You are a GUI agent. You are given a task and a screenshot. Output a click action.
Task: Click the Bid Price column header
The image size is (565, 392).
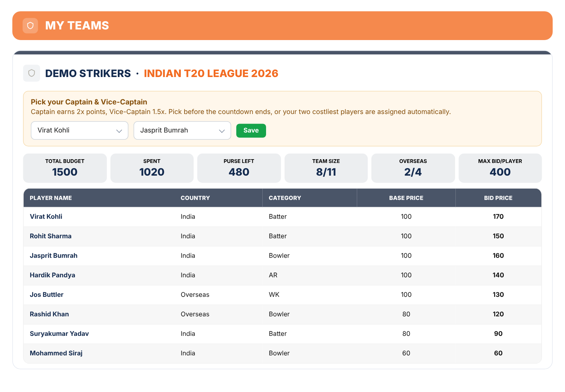coord(498,198)
